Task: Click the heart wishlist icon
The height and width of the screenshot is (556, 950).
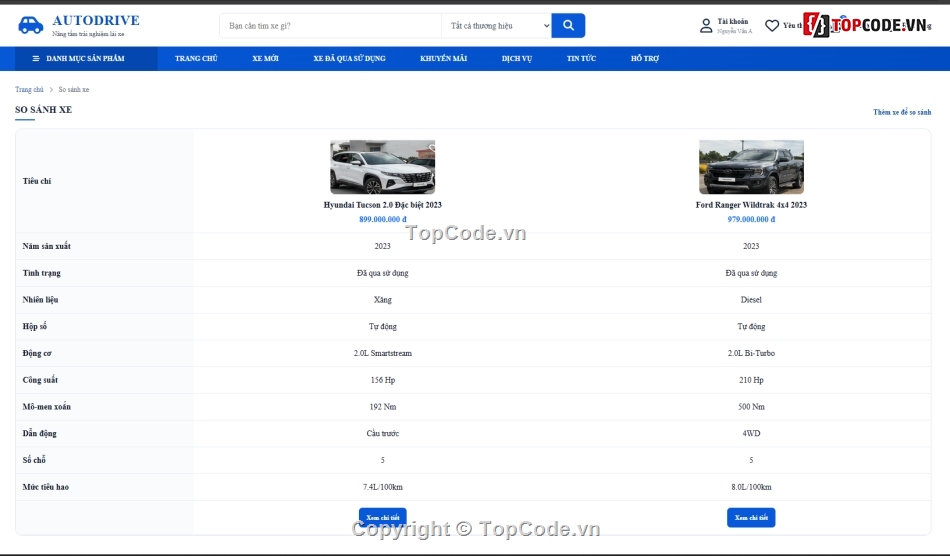Action: pyautogui.click(x=772, y=25)
